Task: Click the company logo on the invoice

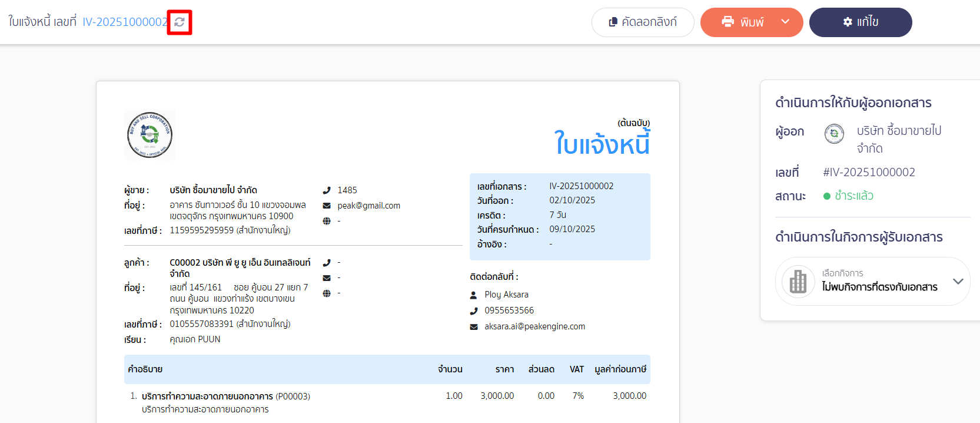Action: coord(150,135)
